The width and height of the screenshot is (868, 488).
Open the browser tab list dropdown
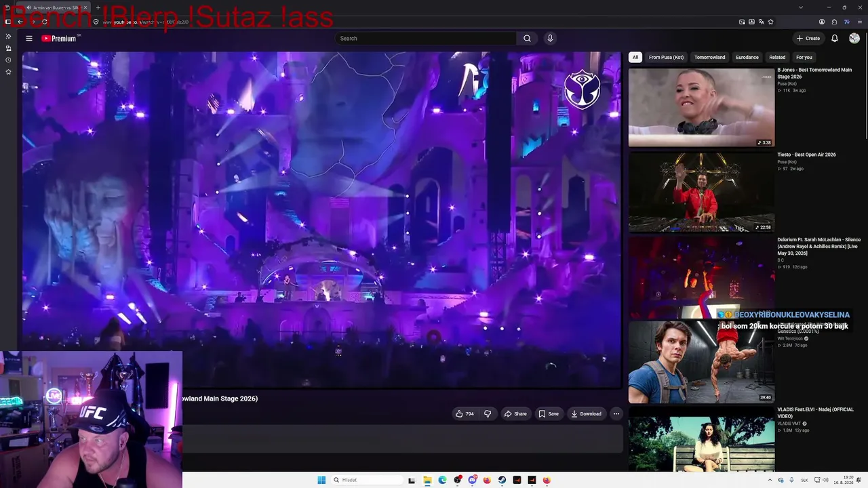(801, 7)
